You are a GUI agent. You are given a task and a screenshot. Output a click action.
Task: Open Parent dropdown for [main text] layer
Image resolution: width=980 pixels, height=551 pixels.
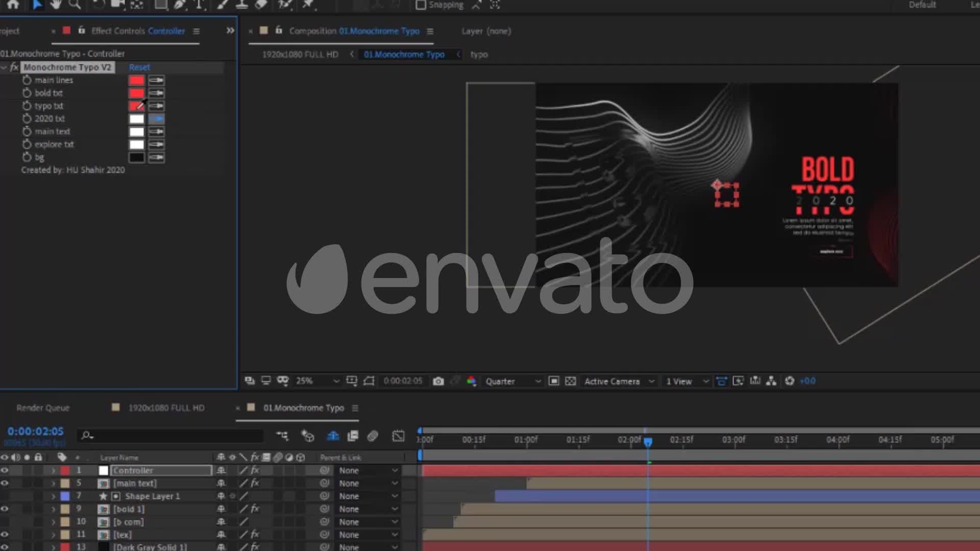coord(368,483)
